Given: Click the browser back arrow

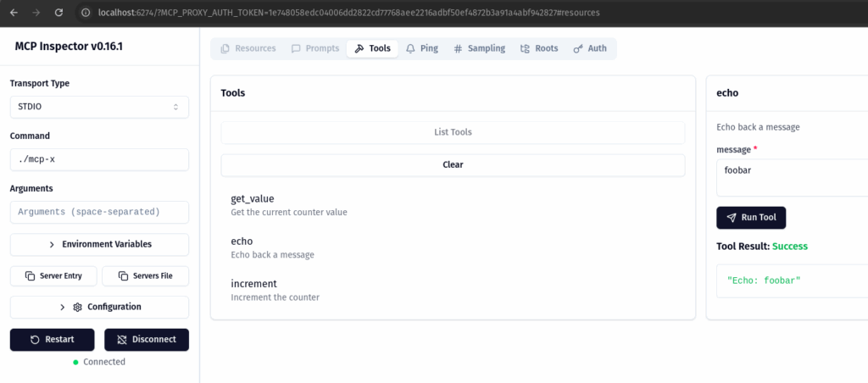Looking at the screenshot, I should [14, 13].
